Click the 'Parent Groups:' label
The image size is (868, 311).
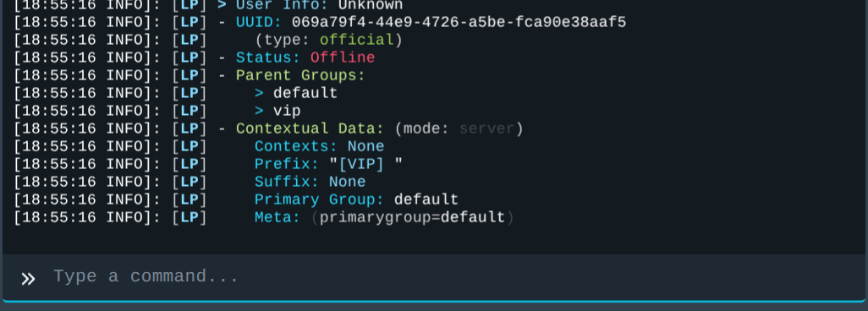pyautogui.click(x=300, y=76)
